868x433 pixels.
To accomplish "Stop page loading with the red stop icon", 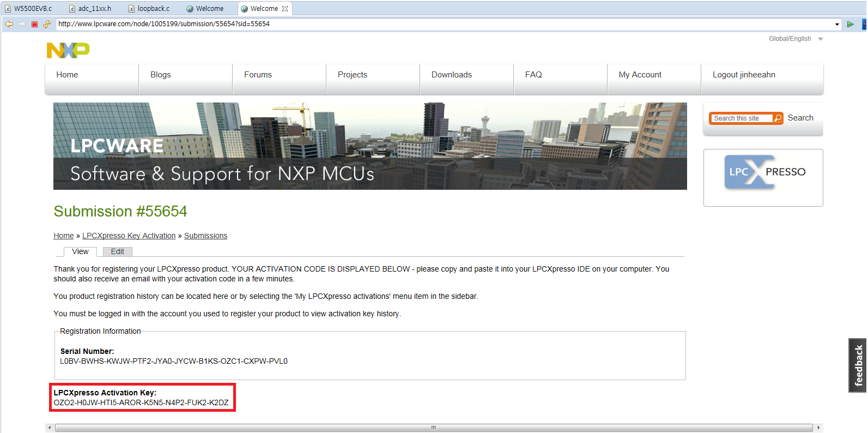I will tap(34, 24).
